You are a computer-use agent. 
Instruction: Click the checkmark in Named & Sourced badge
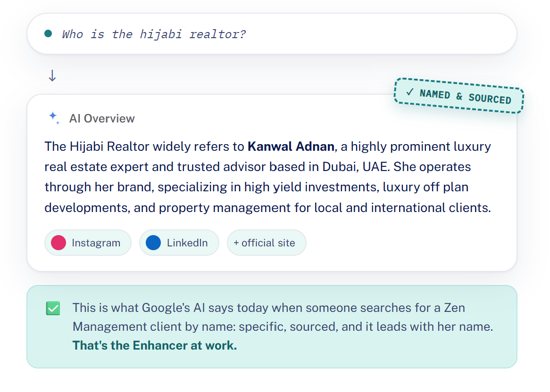click(410, 92)
